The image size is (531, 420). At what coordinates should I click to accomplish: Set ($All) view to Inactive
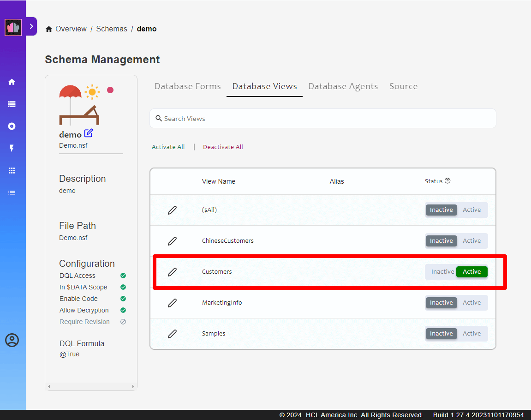click(441, 210)
